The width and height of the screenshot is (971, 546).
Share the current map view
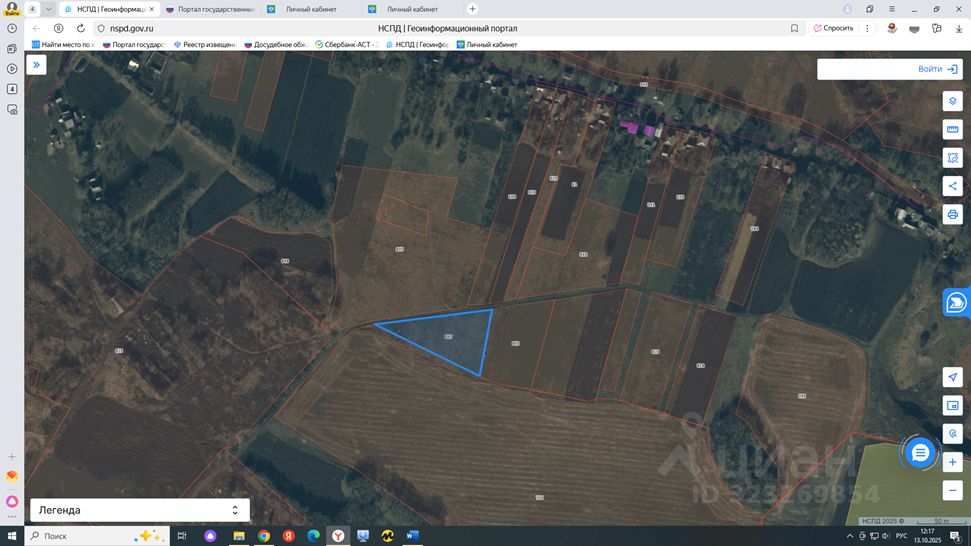pyautogui.click(x=952, y=186)
